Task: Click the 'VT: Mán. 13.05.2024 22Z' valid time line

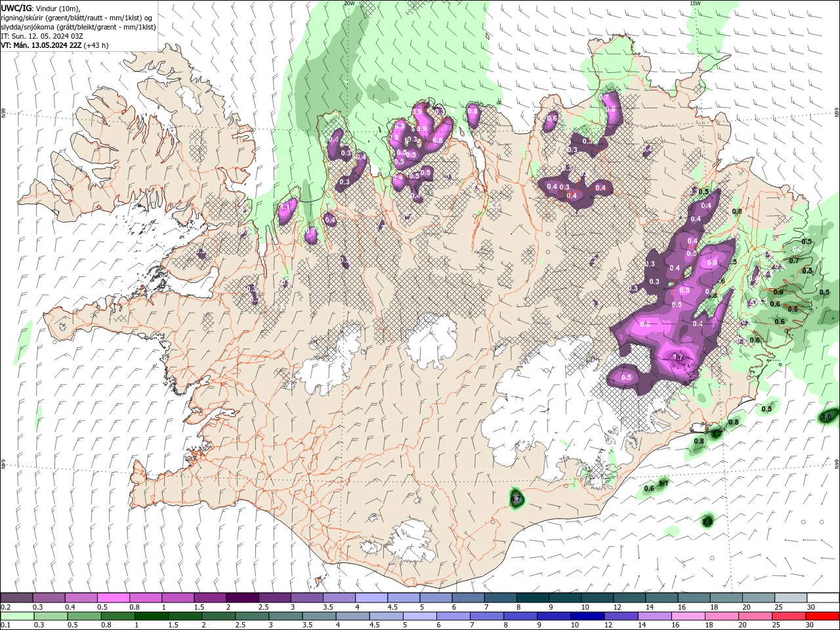Action: point(41,45)
